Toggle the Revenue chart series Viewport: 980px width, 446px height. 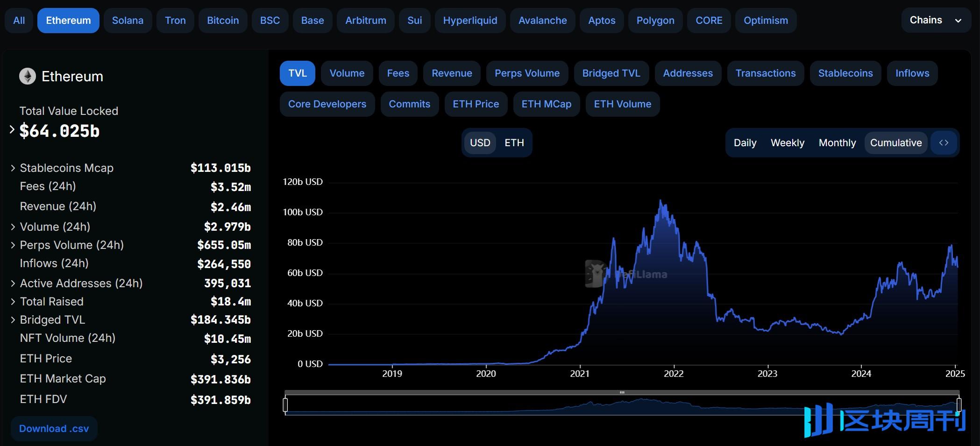tap(452, 73)
